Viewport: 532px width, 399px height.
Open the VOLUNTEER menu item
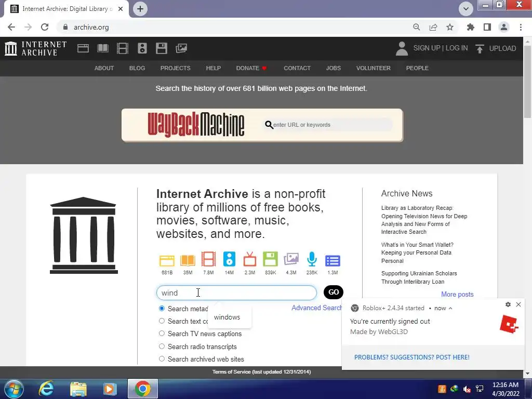point(374,68)
